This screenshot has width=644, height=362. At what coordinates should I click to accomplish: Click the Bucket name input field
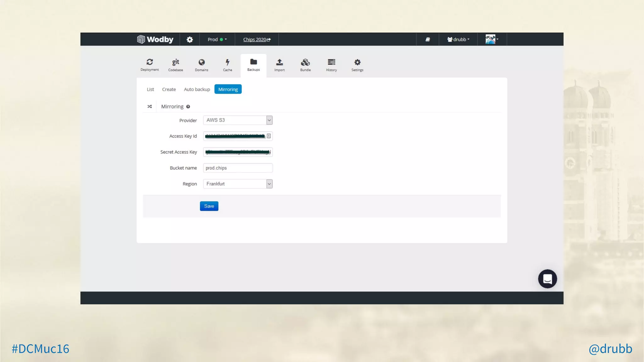[238, 168]
